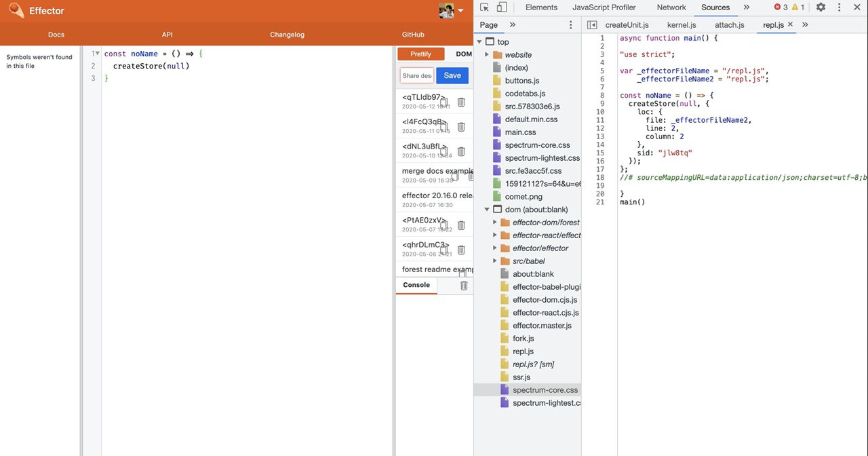868x456 pixels.
Task: Click the yellow warning count indicator
Action: pyautogui.click(x=798, y=7)
